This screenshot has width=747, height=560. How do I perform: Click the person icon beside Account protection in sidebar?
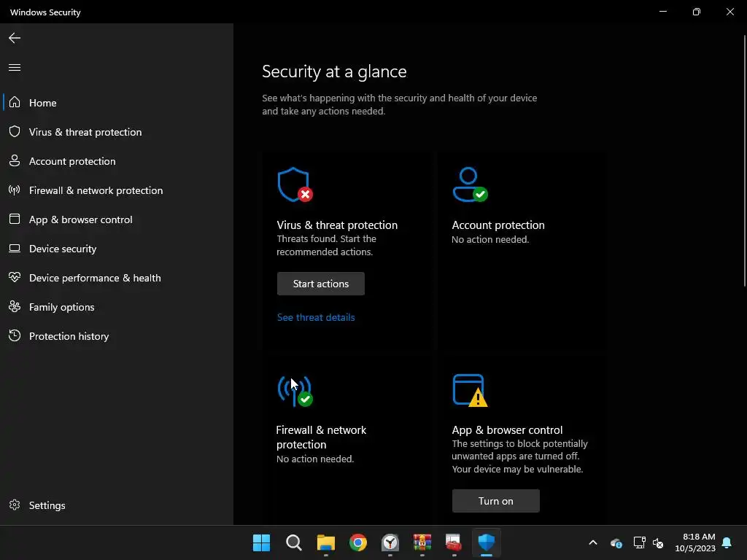(15, 160)
